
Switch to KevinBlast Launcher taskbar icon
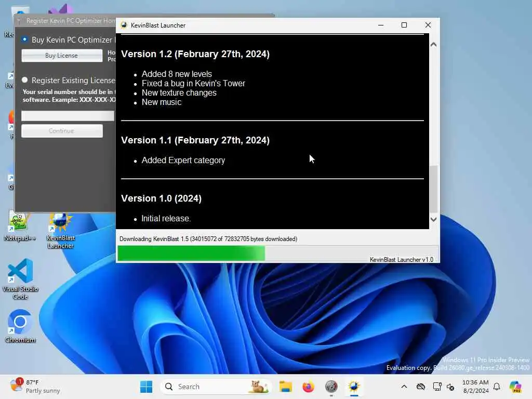(x=354, y=387)
